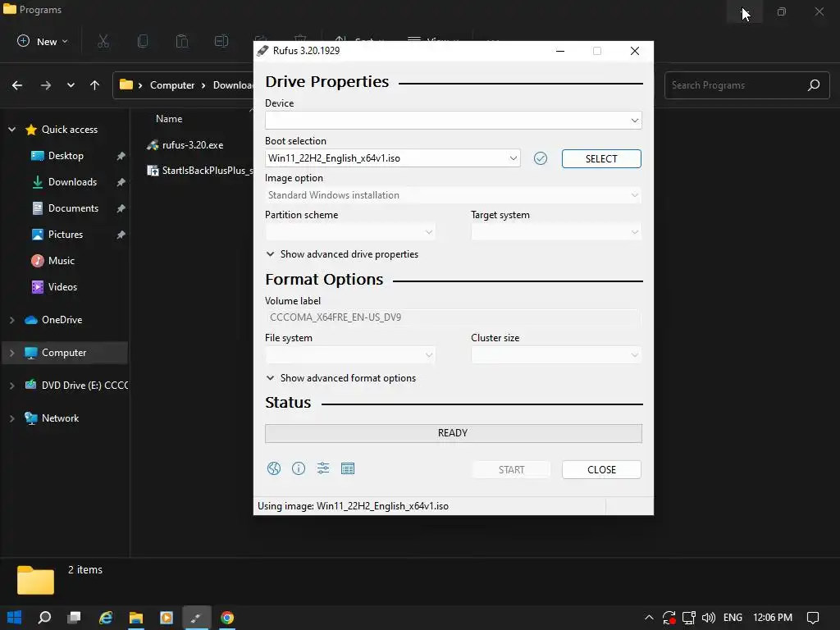Click Rename icon in File Explorer toolbar
Image resolution: width=840 pixels, height=630 pixels.
coord(221,41)
